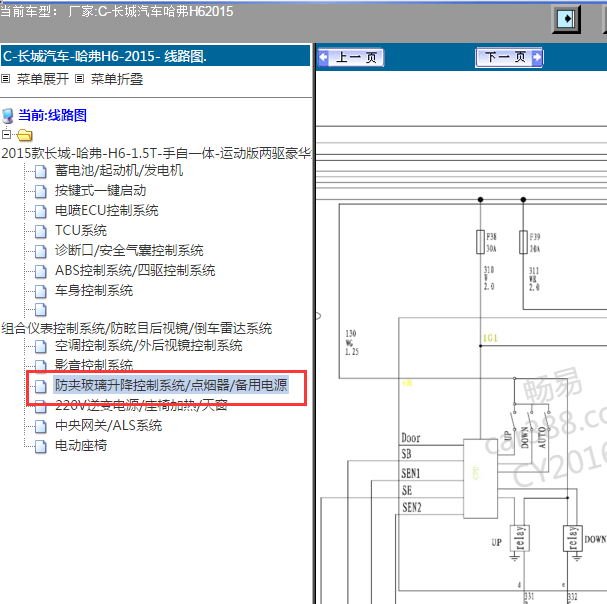Open 组合仪表控制系统/防眩目后视镜/倒车雷达系统 diagram
607x604 pixels.
point(137,328)
